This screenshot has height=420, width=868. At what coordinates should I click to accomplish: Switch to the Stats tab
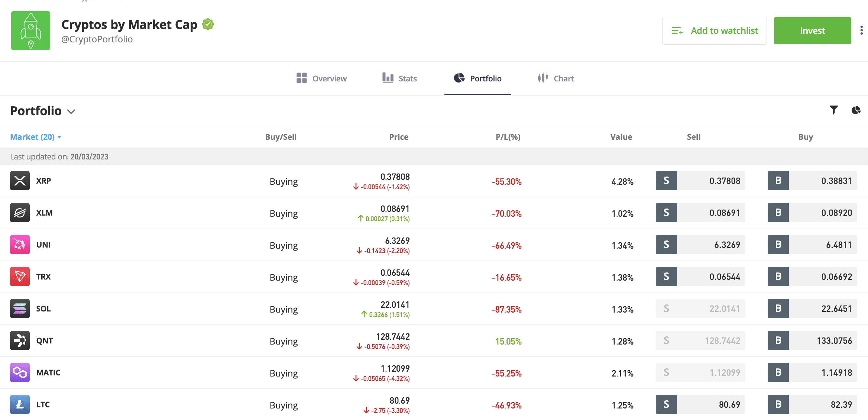(399, 78)
